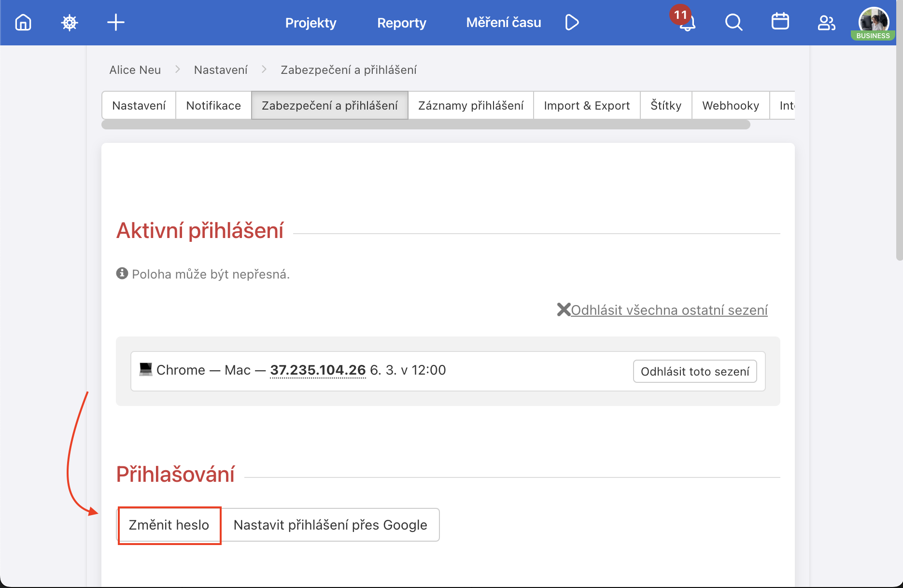Screen dimensions: 903x588
Task: Open Měření času in top navigation
Action: point(504,22)
